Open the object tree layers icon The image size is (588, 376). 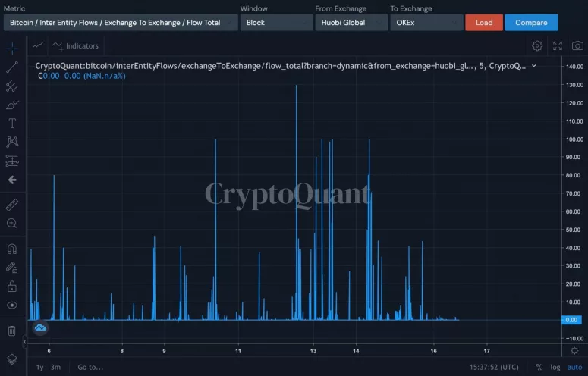(12, 359)
